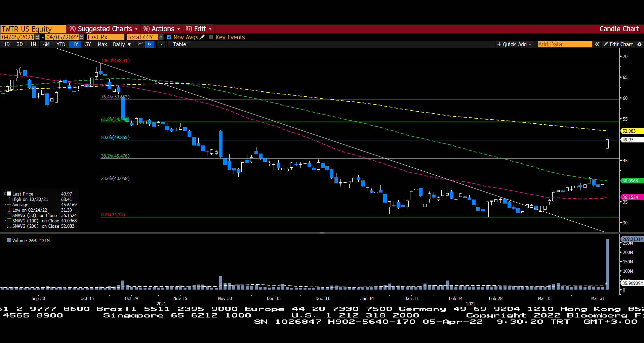Click the Volume 269.2131M legend label
Image resolution: width=644 pixels, height=343 pixels.
[x=31, y=241]
